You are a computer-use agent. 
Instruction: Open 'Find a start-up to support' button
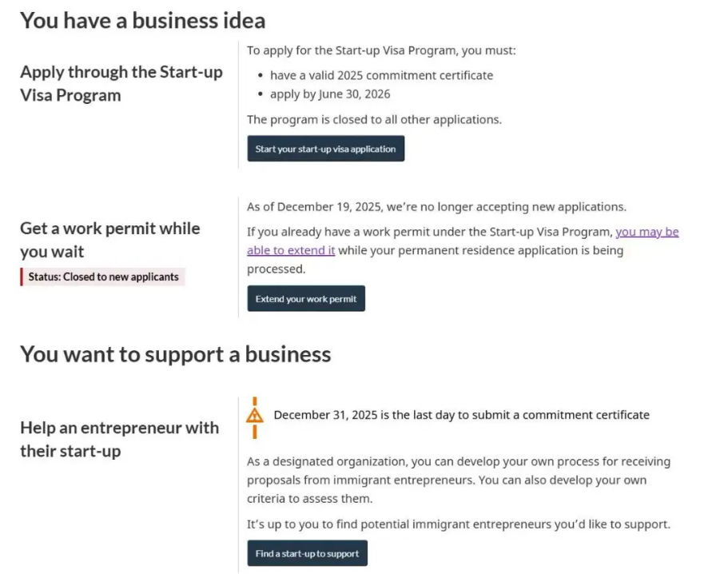[307, 553]
